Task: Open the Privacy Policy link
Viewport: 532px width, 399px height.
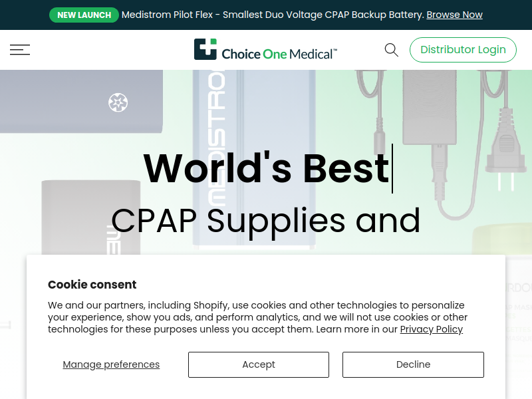Action: tap(431, 329)
